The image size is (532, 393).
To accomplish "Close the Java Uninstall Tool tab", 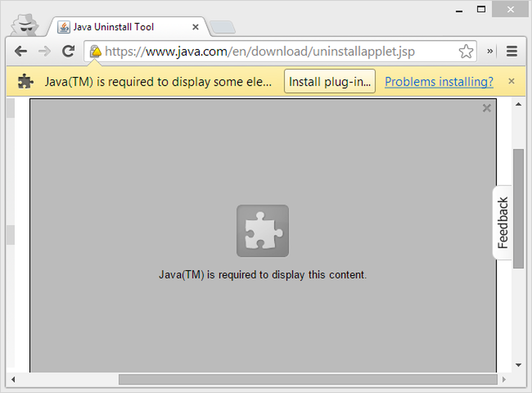I will [195, 27].
